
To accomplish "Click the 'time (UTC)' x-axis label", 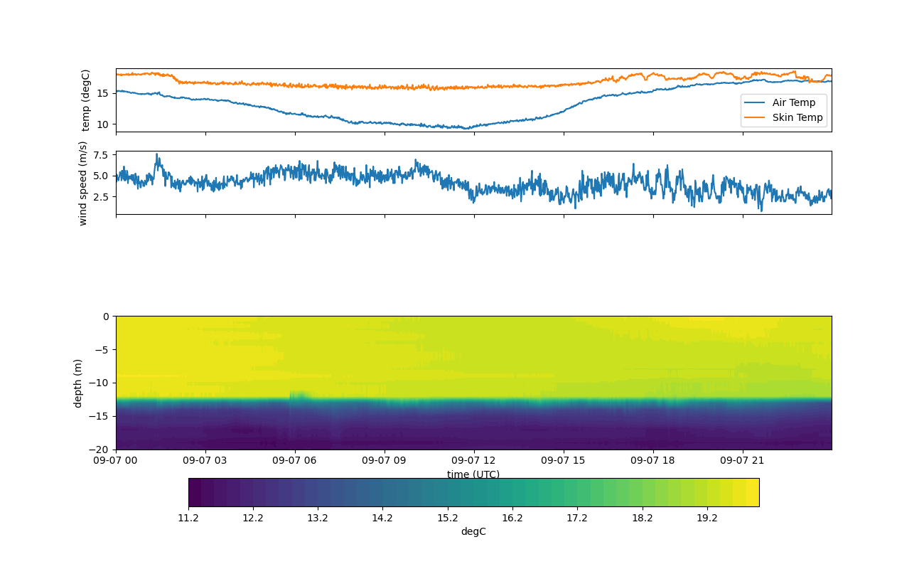I will [473, 474].
